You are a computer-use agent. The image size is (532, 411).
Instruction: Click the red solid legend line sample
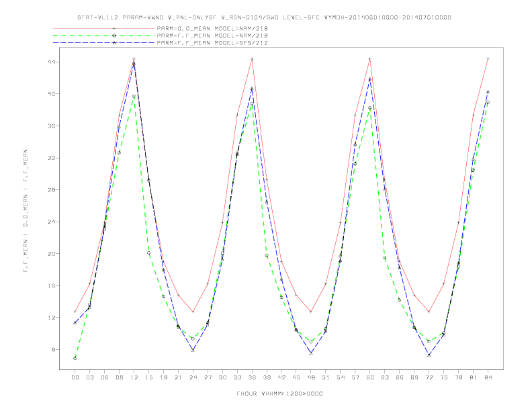coord(104,28)
